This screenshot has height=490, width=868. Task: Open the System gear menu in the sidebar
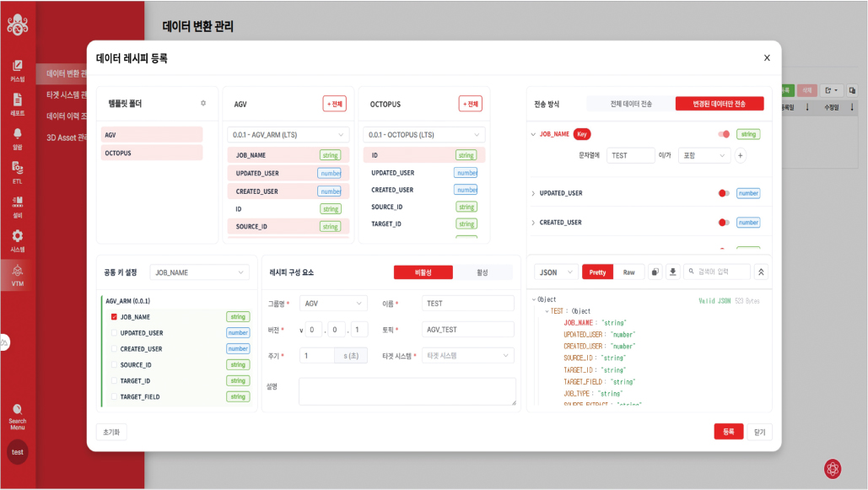pos(18,240)
